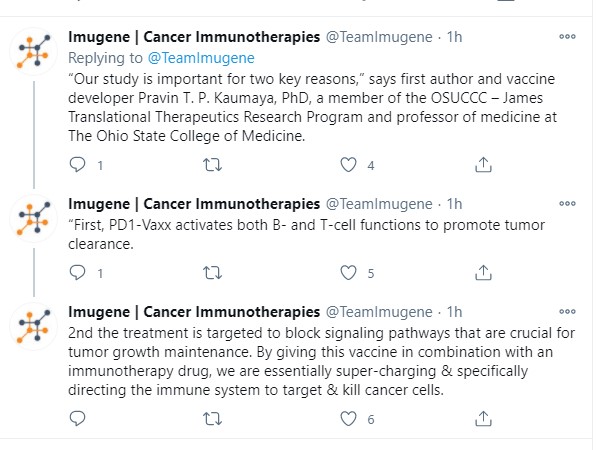Open the first tweet's Imugene avatar profile
This screenshot has height=450, width=611.
tap(34, 51)
